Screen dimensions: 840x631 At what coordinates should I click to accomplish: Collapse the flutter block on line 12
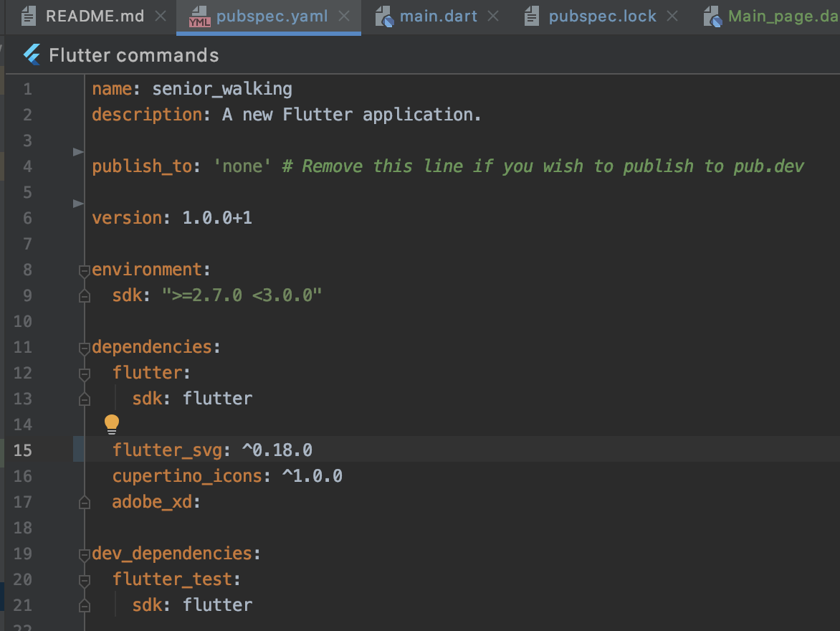click(84, 374)
